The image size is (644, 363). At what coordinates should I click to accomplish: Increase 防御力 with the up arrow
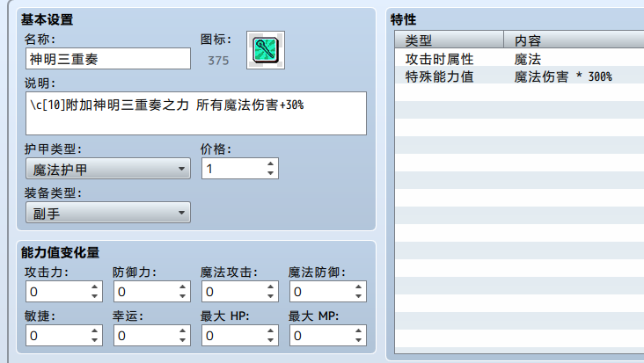[182, 287]
